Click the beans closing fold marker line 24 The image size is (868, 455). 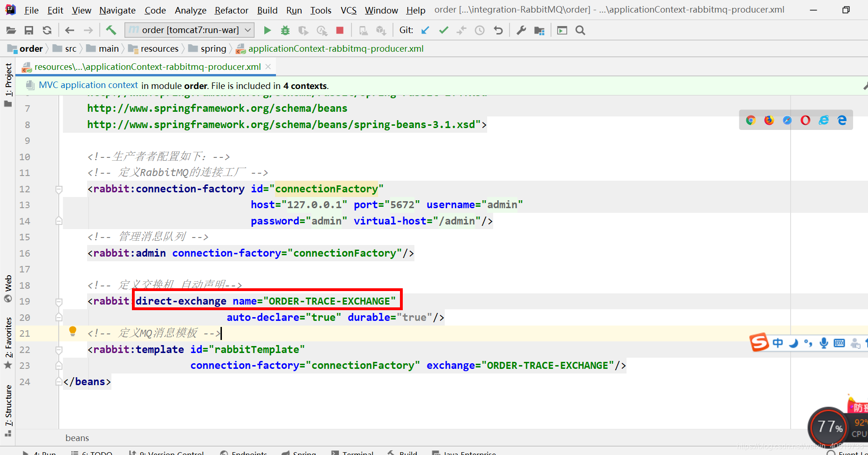pos(59,381)
